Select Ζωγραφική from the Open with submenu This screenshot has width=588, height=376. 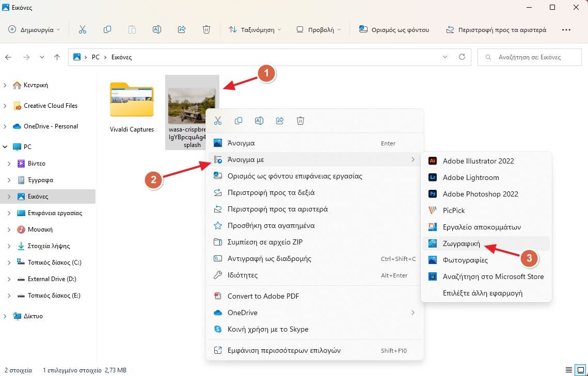point(462,243)
